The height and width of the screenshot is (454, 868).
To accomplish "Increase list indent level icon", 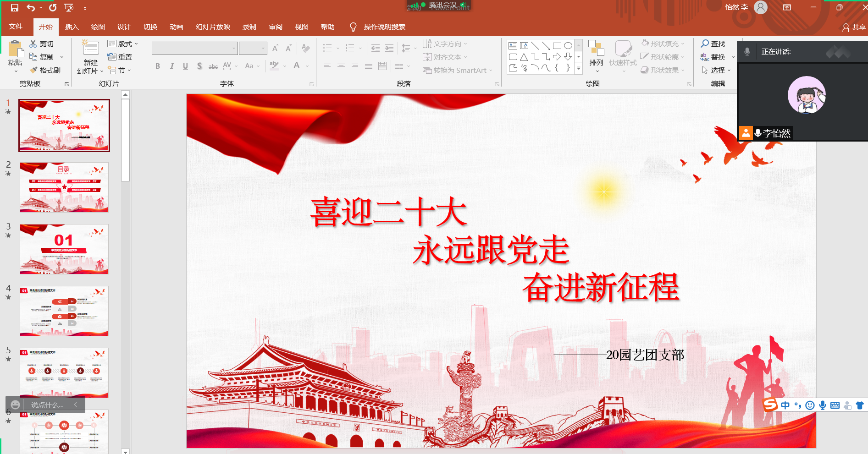I will click(x=389, y=48).
